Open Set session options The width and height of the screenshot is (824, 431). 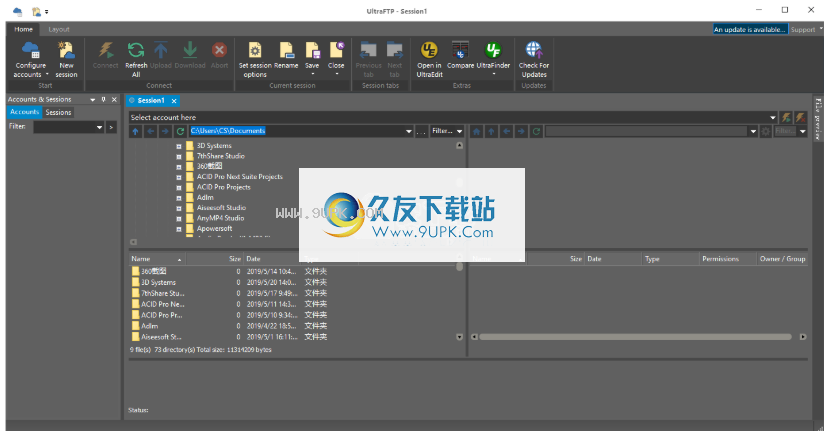coord(255,59)
